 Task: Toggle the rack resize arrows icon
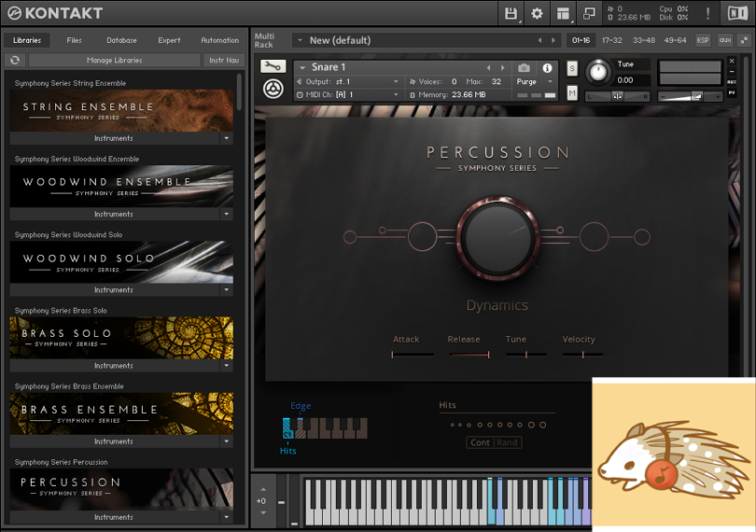[745, 40]
